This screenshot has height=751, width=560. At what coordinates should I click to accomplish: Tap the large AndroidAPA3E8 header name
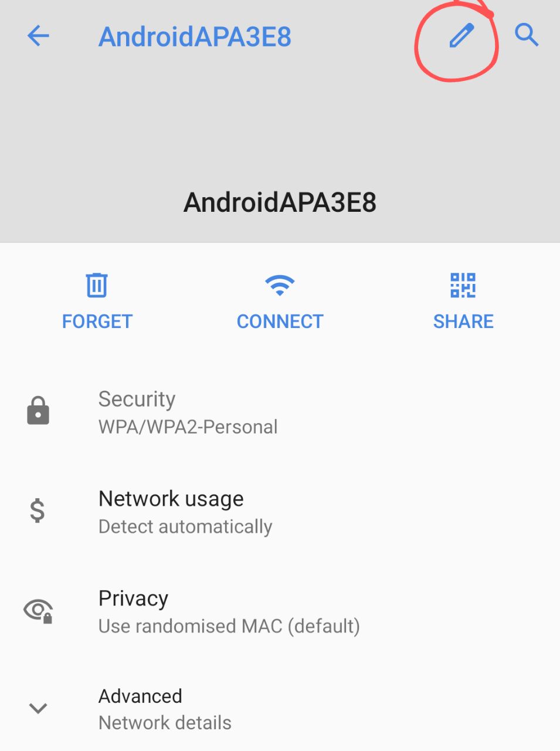[x=280, y=202]
